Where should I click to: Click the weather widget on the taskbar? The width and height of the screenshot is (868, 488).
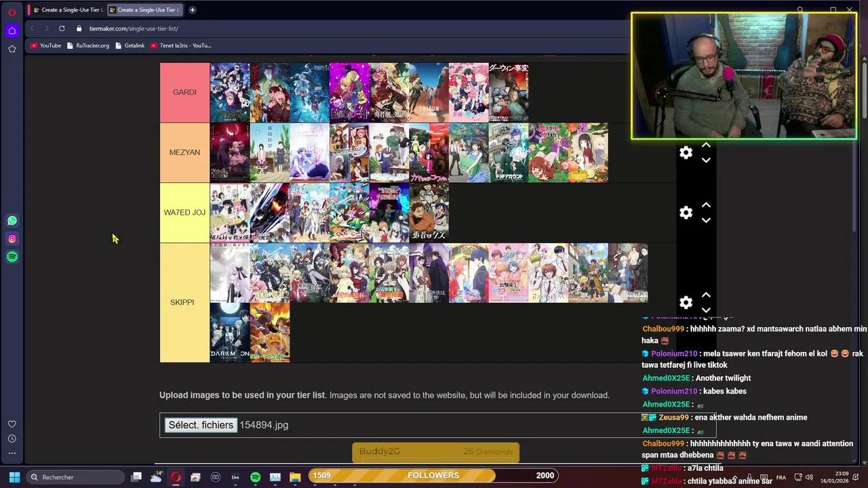(x=157, y=476)
